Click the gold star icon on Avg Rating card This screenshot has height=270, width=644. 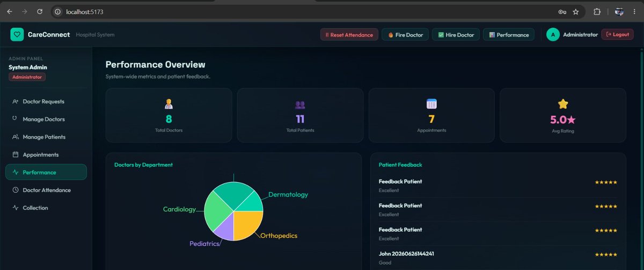(x=563, y=104)
